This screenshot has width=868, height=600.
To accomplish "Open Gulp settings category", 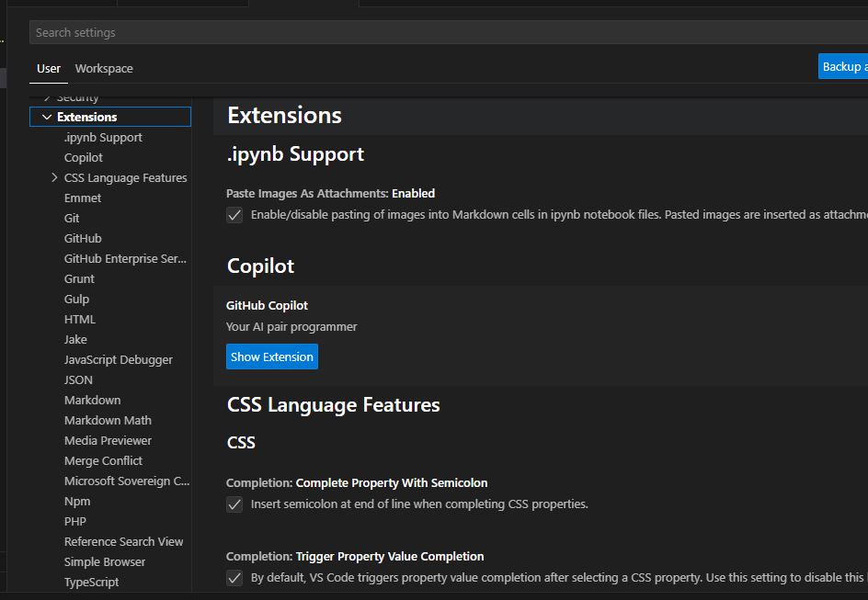I will [76, 300].
